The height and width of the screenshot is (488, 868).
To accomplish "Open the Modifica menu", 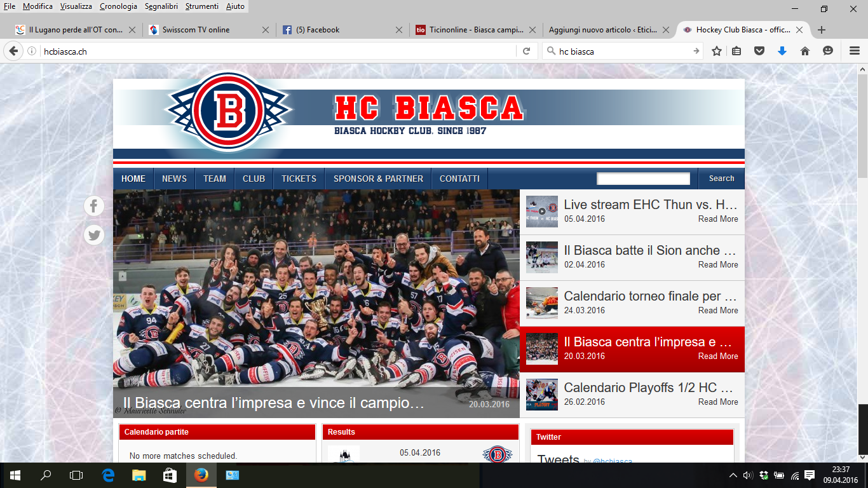I will tap(37, 6).
